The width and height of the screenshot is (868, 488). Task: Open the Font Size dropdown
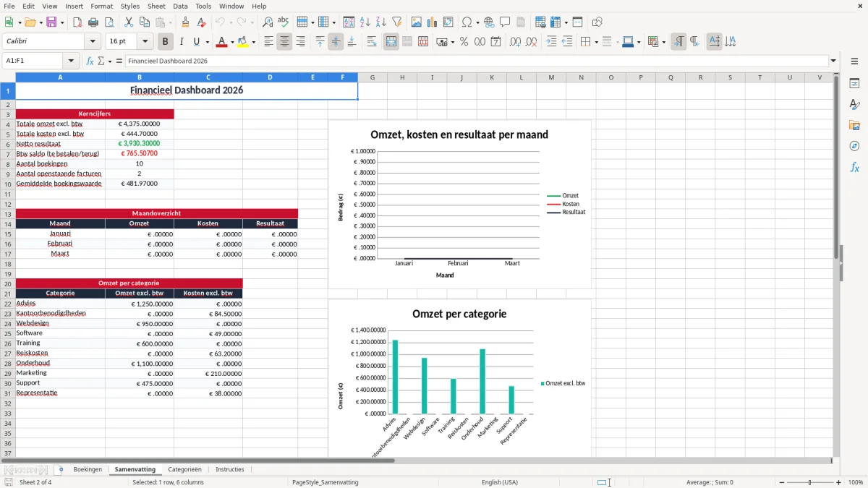(x=145, y=42)
